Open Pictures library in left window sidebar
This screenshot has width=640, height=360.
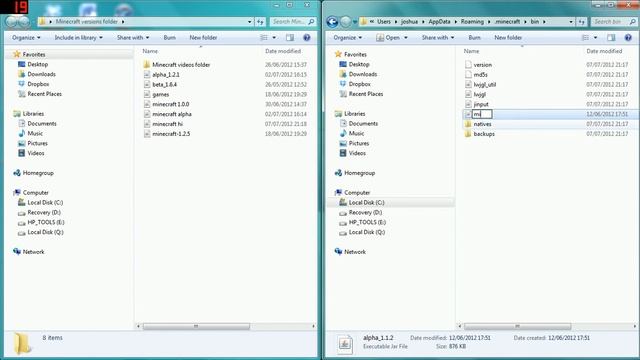[x=37, y=143]
